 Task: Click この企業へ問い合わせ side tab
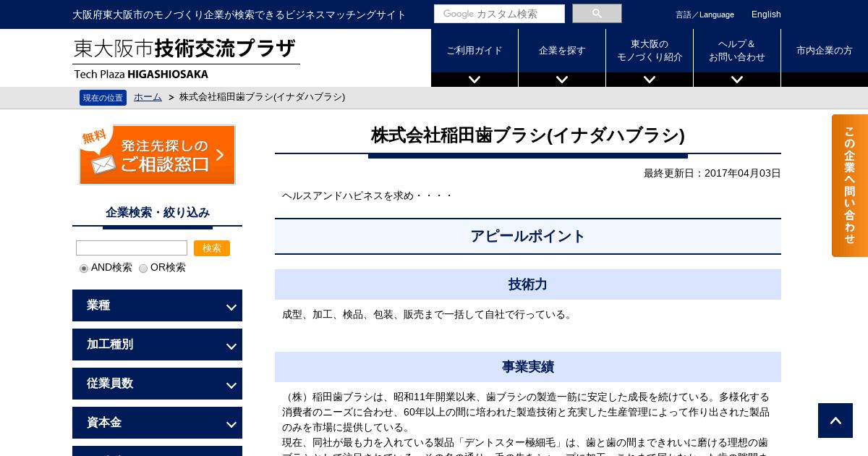pos(850,185)
